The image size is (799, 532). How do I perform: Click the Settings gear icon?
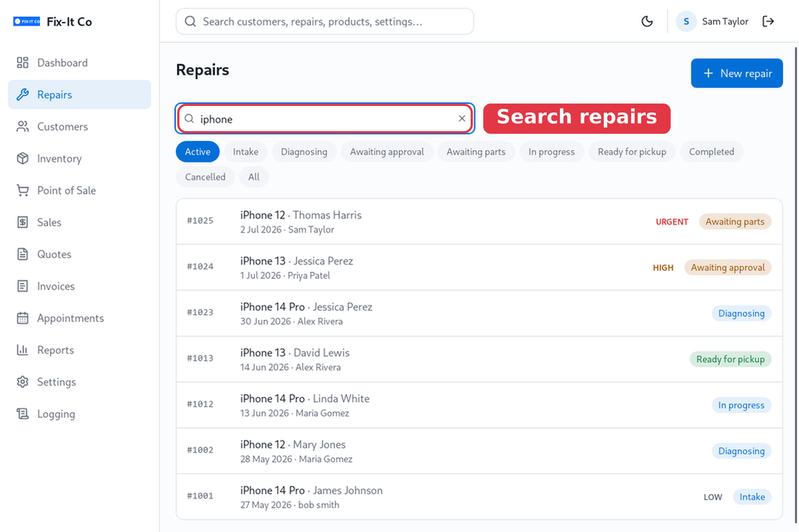[23, 382]
